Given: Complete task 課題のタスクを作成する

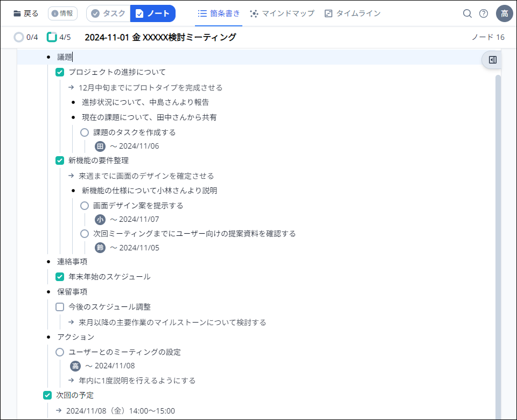Looking at the screenshot, I should (x=85, y=132).
